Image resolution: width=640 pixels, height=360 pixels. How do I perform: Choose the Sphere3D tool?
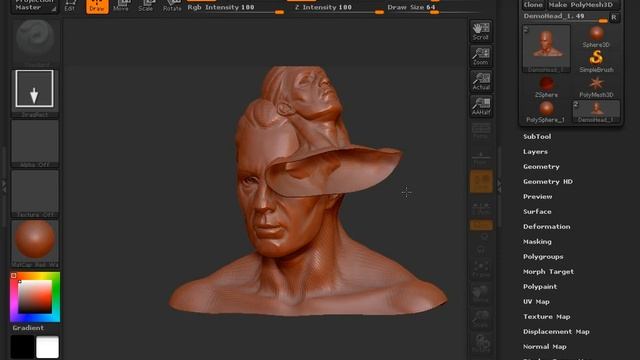coord(596,37)
